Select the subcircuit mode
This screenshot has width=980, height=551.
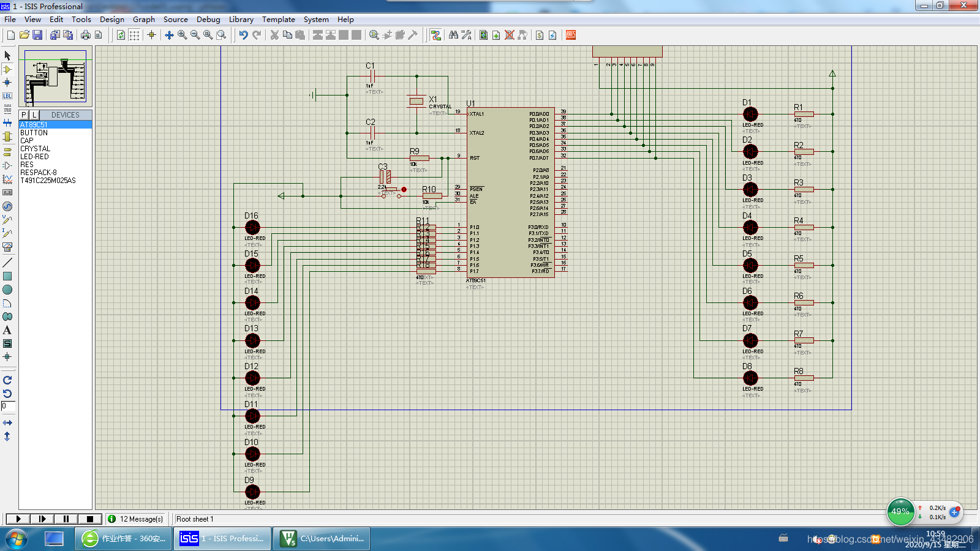(x=7, y=137)
